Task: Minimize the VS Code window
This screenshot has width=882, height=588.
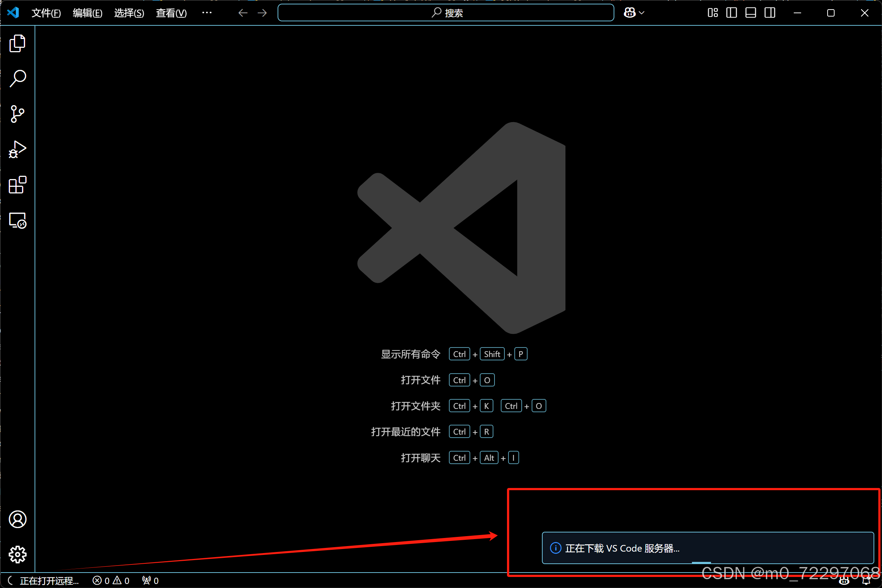Action: click(x=797, y=13)
